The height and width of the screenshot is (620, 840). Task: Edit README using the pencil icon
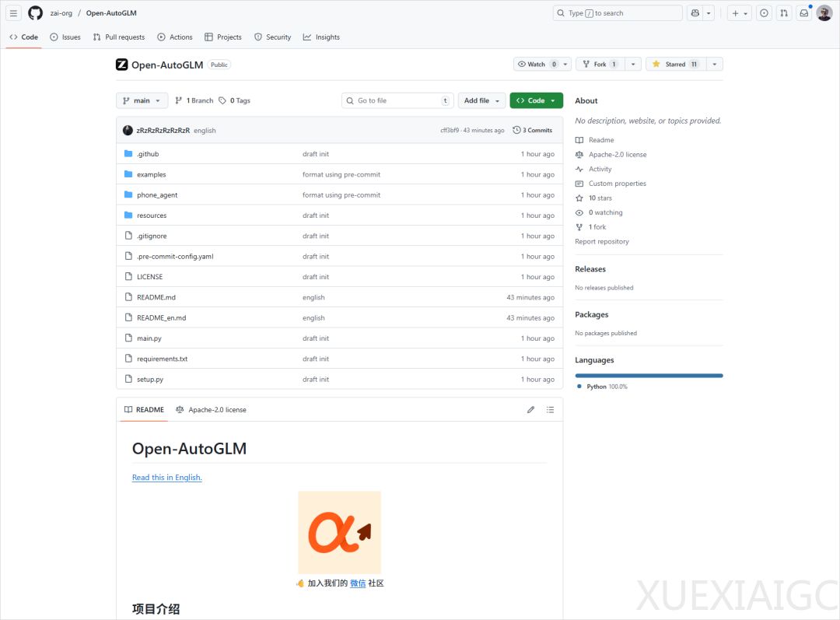coord(530,410)
